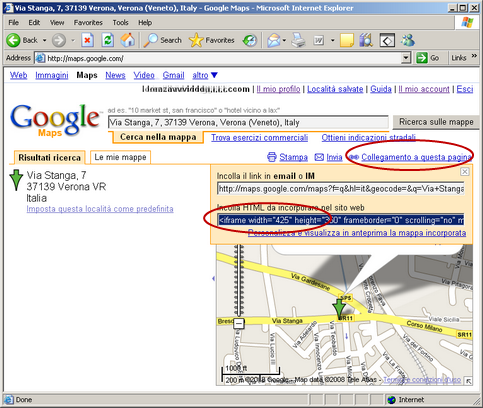Expand the Forward history dropdown arrow
The image size is (483, 408).
pos(73,40)
